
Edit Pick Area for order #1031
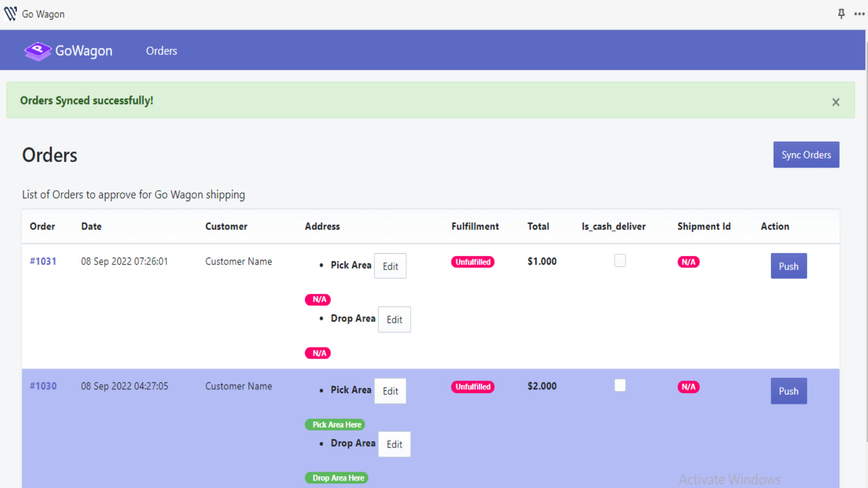tap(390, 266)
